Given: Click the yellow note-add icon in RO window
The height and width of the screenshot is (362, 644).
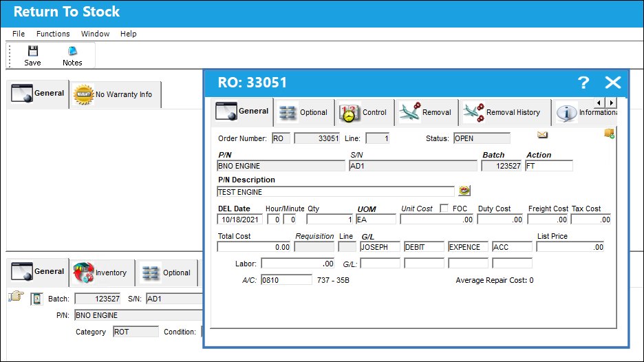Looking at the screenshot, I should coord(609,134).
